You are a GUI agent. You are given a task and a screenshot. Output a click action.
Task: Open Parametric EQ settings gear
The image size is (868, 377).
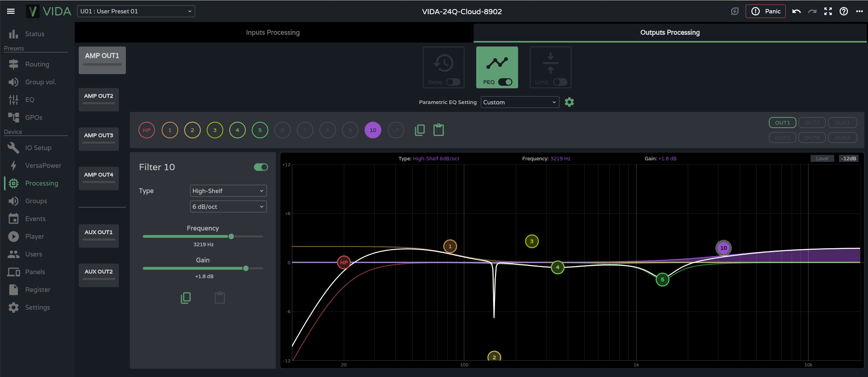(569, 102)
